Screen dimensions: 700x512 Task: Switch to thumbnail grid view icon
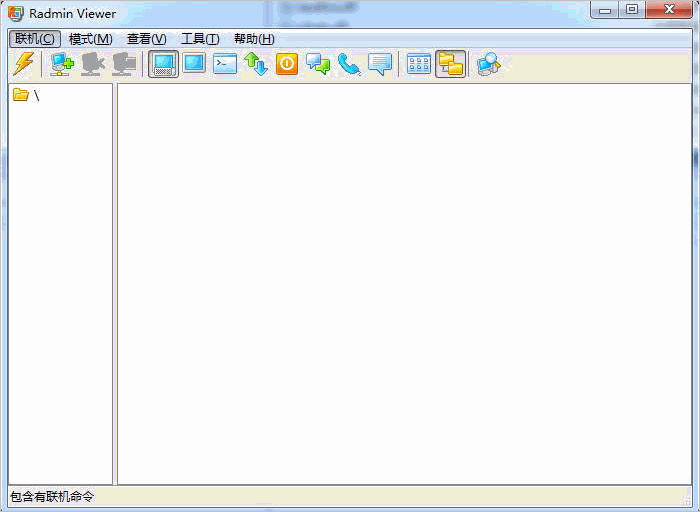pyautogui.click(x=419, y=64)
